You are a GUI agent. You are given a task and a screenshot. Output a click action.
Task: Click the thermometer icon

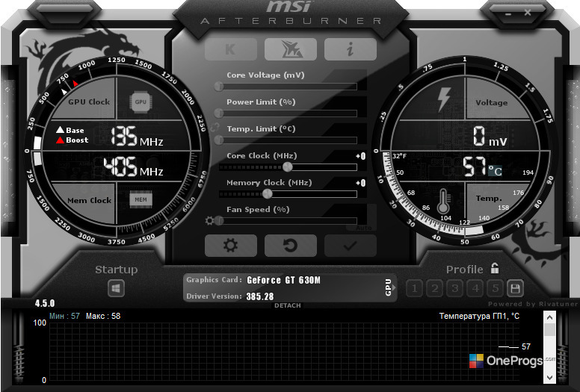(443, 202)
